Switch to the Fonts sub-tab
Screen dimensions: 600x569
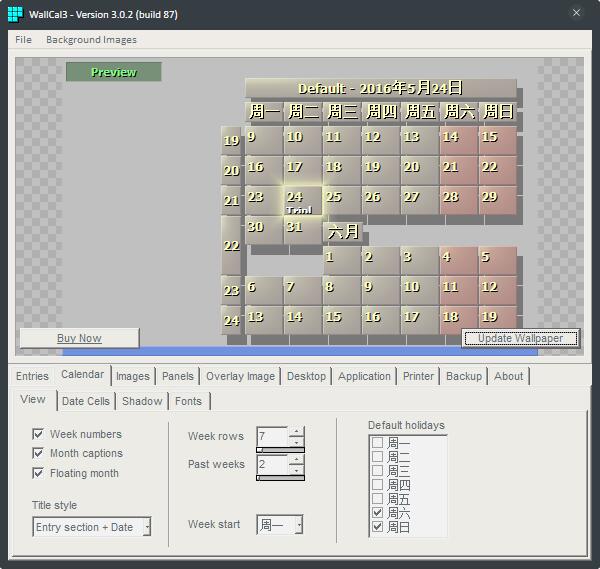click(x=188, y=401)
